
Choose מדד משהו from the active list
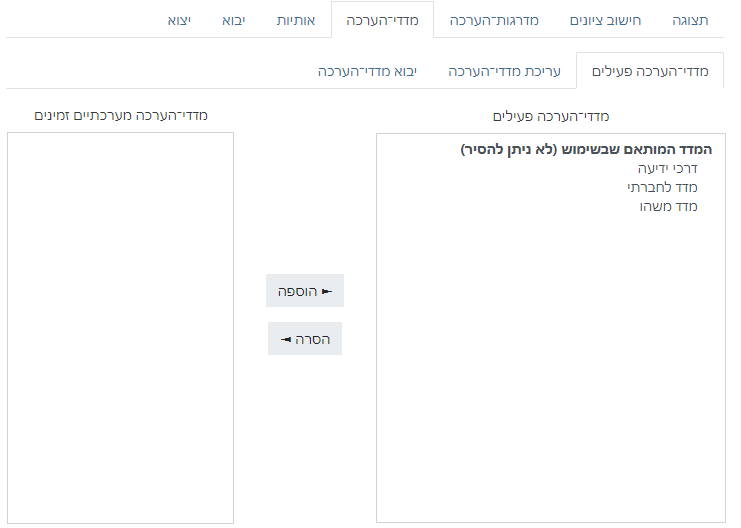[x=668, y=206]
